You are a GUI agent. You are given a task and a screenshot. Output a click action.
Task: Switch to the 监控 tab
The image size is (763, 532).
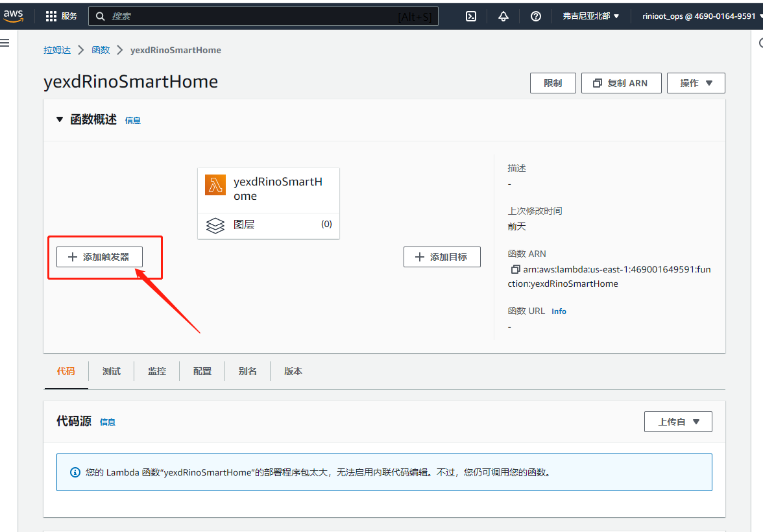pos(157,371)
